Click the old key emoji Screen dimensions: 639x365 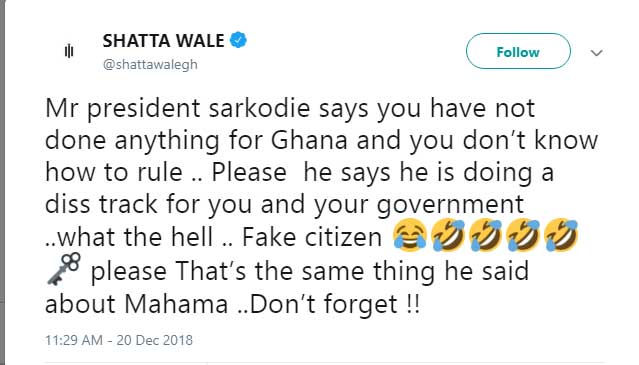(64, 269)
